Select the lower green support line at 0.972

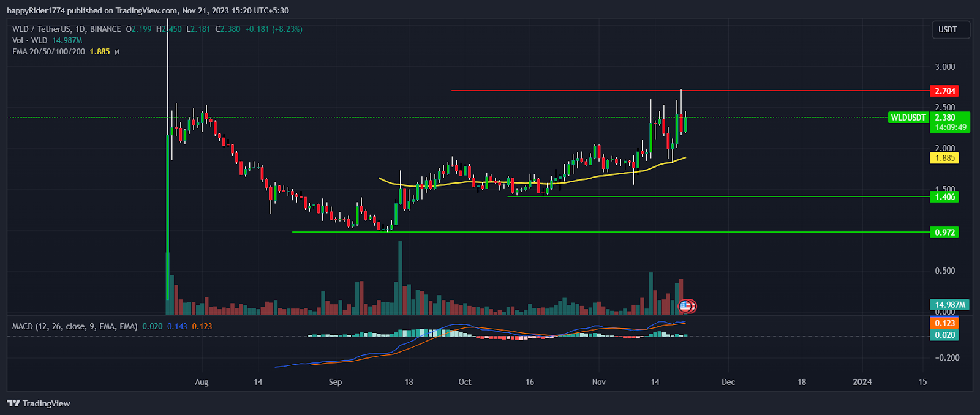[x=611, y=232]
